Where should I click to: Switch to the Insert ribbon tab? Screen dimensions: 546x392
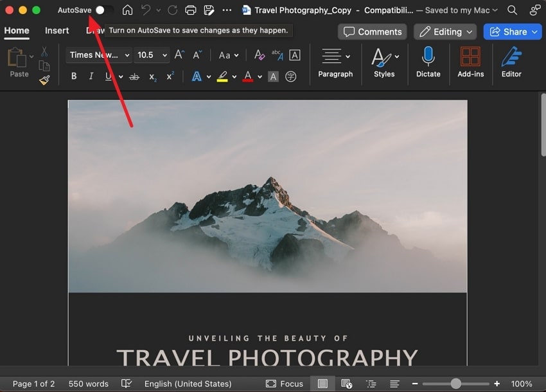(x=57, y=31)
